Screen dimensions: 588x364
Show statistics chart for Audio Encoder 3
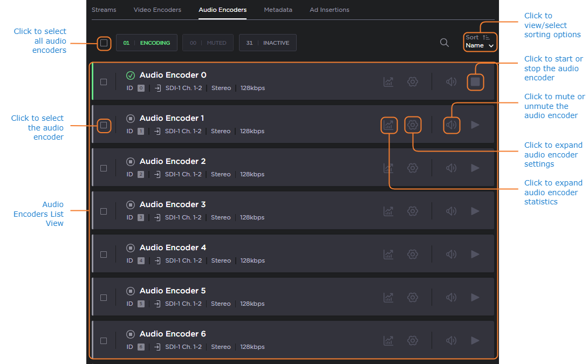(x=388, y=211)
